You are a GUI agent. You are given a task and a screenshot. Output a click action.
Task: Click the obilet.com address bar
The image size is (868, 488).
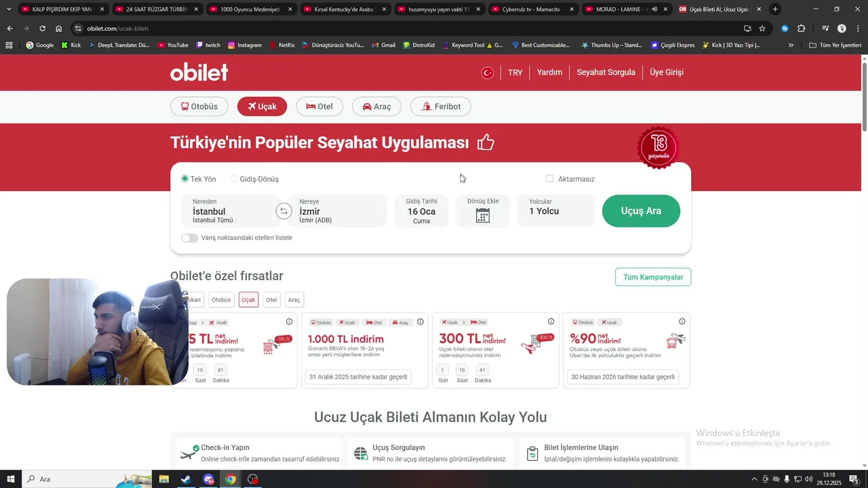(x=407, y=28)
